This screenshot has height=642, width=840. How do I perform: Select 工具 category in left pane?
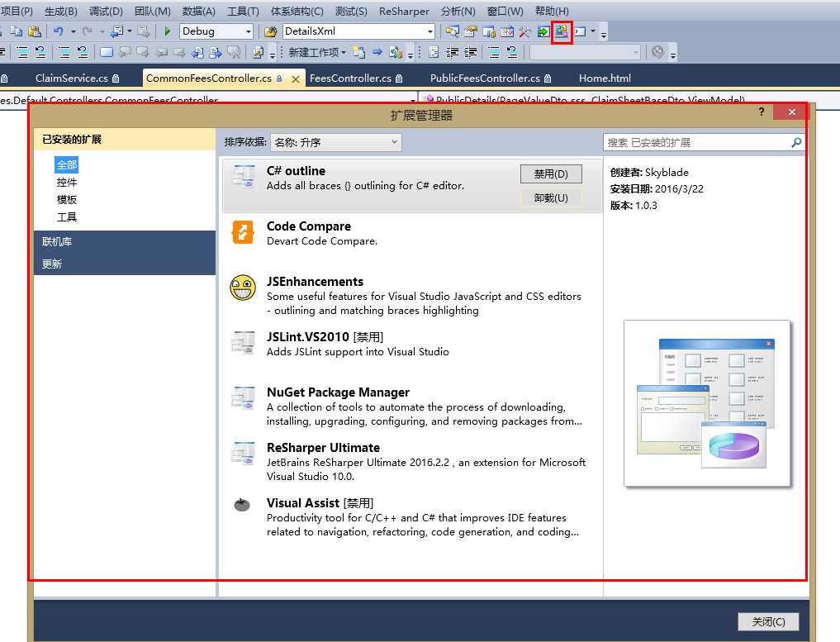click(67, 217)
